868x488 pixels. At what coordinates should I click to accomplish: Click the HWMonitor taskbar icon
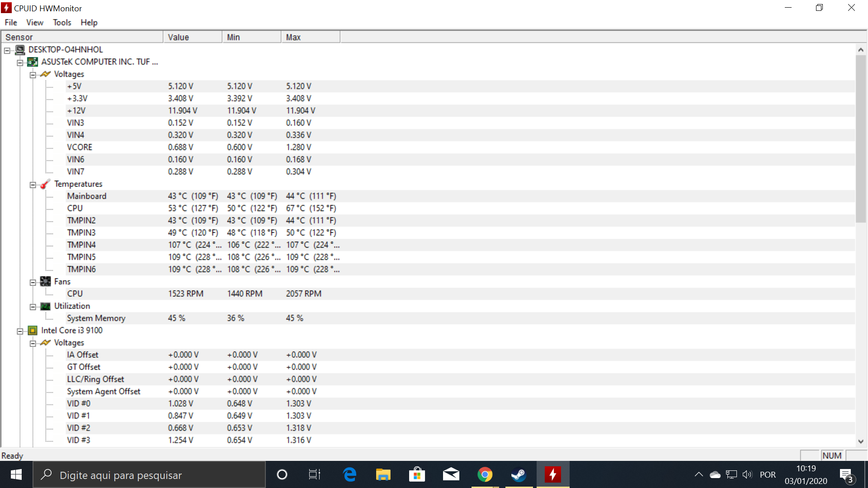[x=553, y=474]
